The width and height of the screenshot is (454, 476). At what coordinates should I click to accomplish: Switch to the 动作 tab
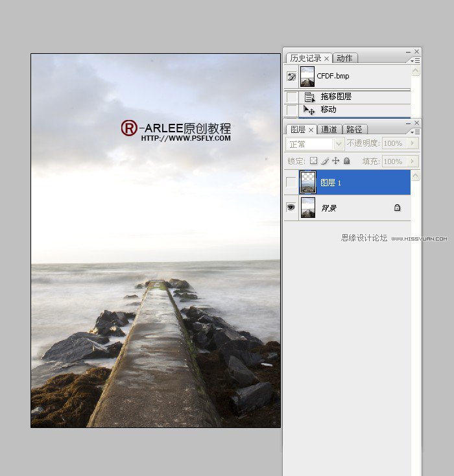(x=344, y=58)
